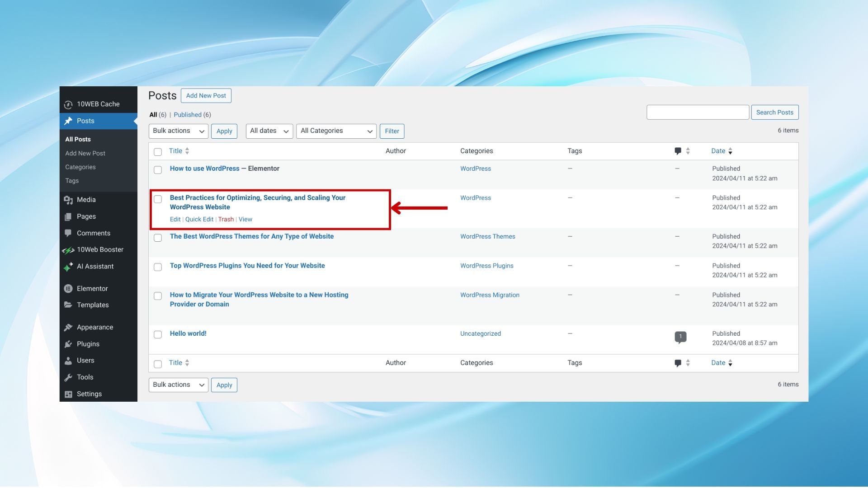
Task: Switch to the Published posts view
Action: [188, 114]
